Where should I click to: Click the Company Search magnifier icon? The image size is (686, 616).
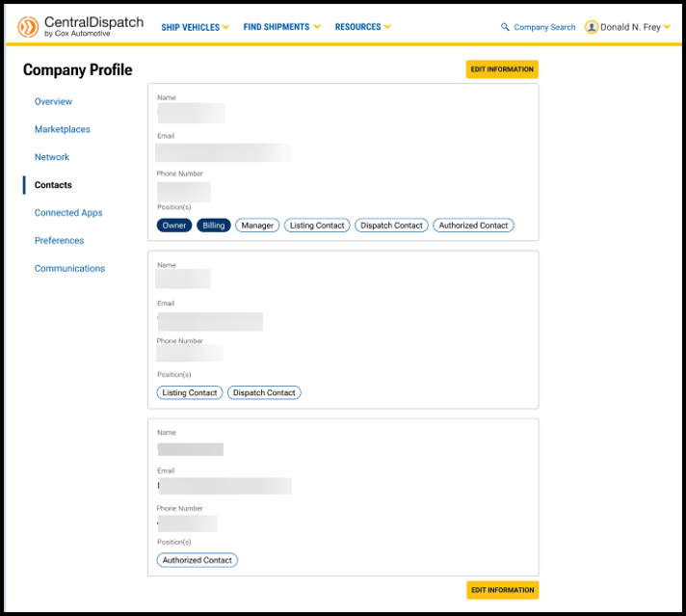click(x=506, y=28)
